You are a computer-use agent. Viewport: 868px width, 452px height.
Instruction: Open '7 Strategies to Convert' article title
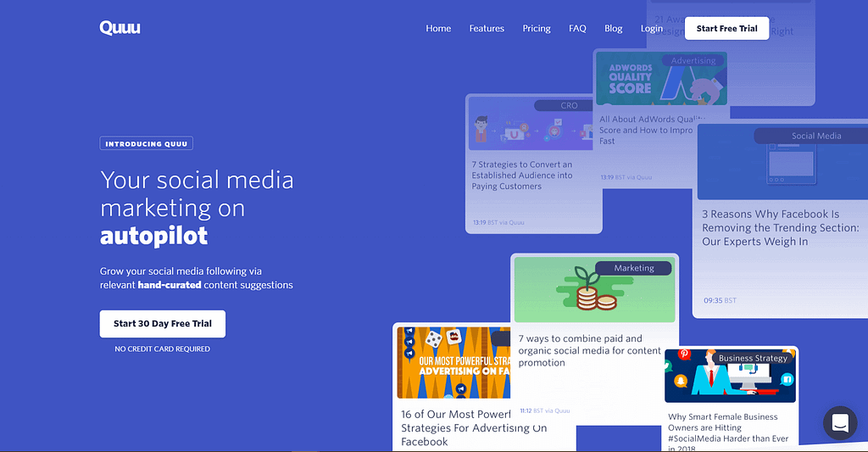coord(522,175)
